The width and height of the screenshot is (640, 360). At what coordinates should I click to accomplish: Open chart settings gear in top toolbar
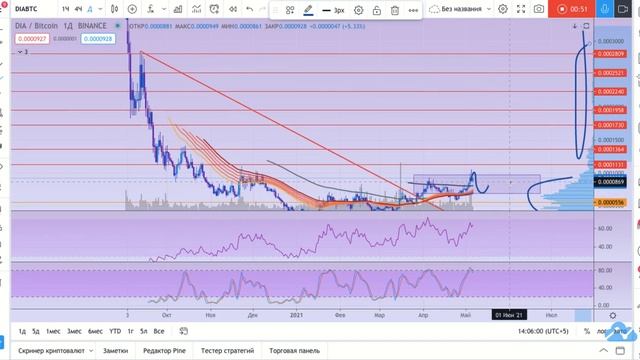click(x=503, y=9)
